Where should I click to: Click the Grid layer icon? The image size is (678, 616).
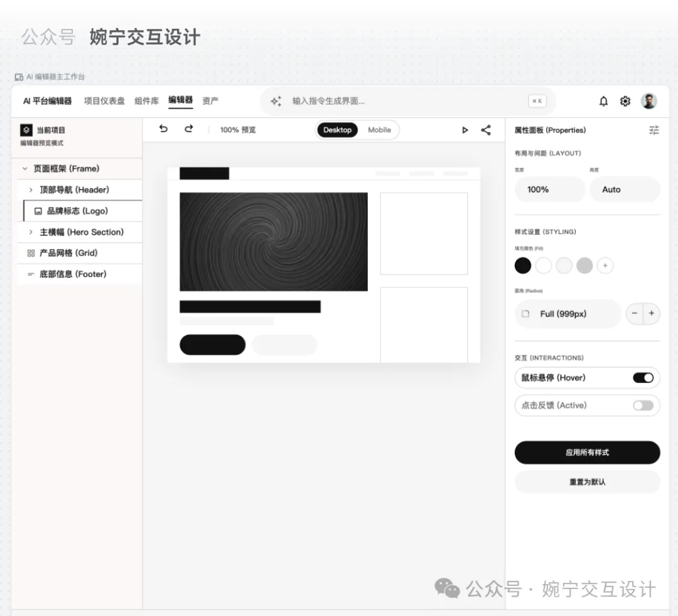tap(31, 253)
